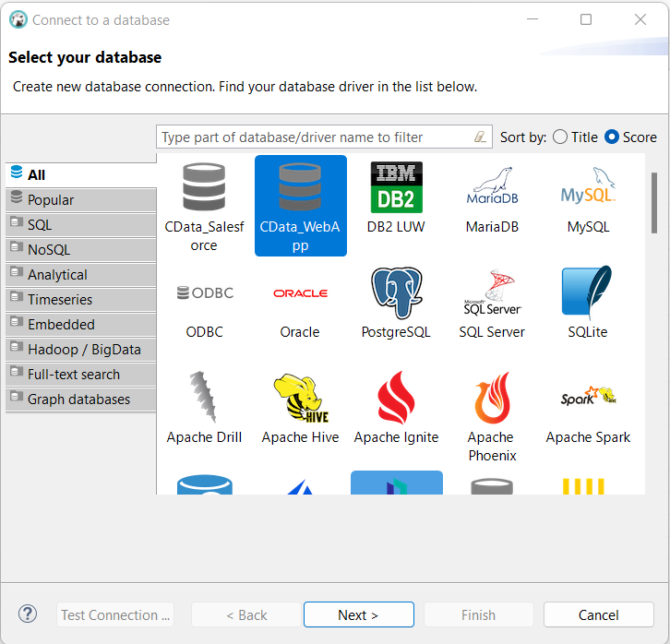
Task: Click the driver list vertical scrollbar
Action: (x=654, y=203)
